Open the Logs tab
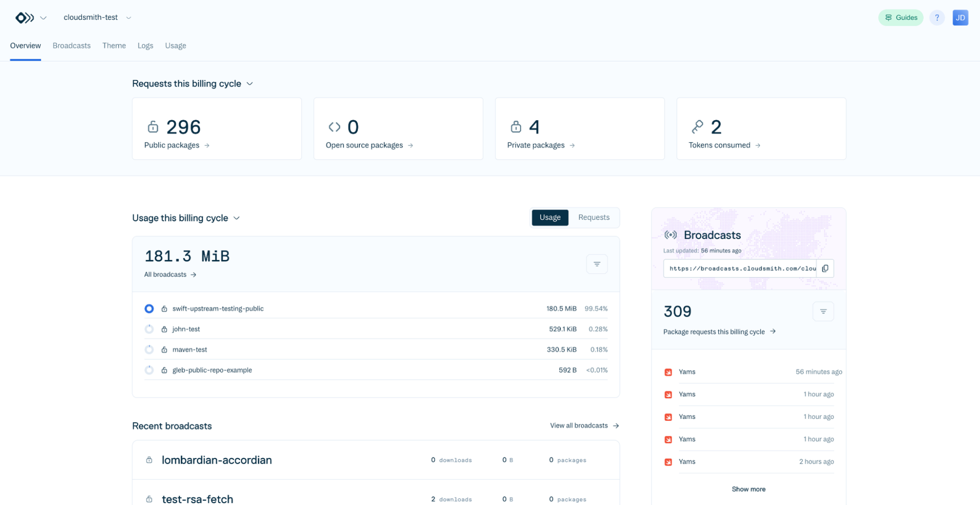980x505 pixels. point(145,46)
